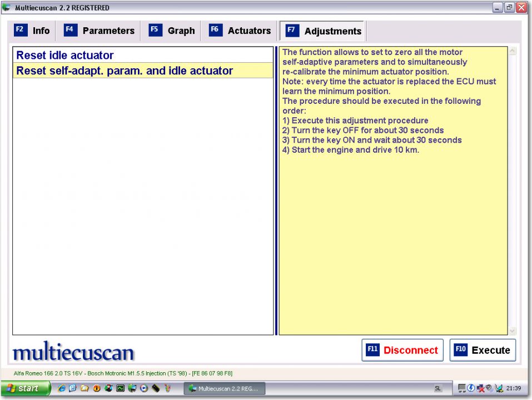Viewport: 532px width, 400px height.
Task: Click the grey shield tray icon
Action: 489,387
